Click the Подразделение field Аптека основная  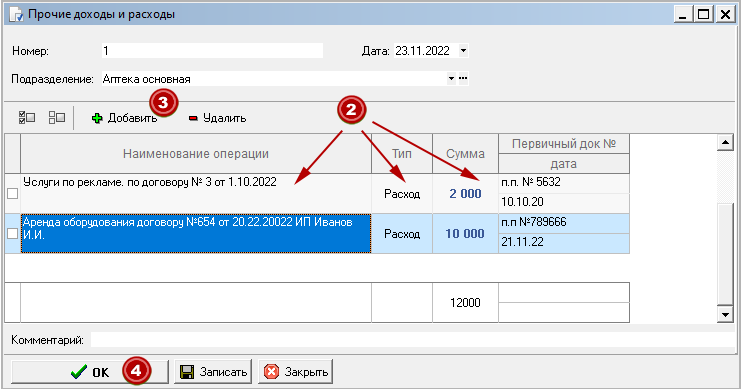(x=274, y=79)
